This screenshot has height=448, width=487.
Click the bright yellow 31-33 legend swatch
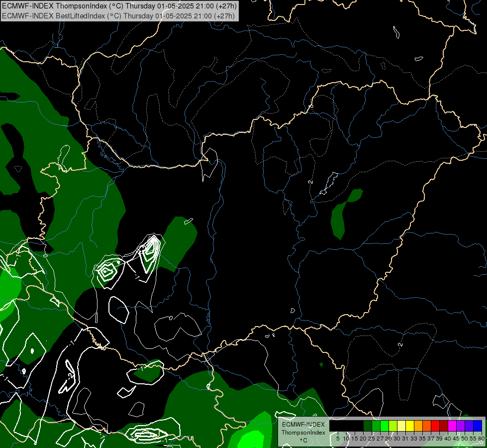click(410, 426)
